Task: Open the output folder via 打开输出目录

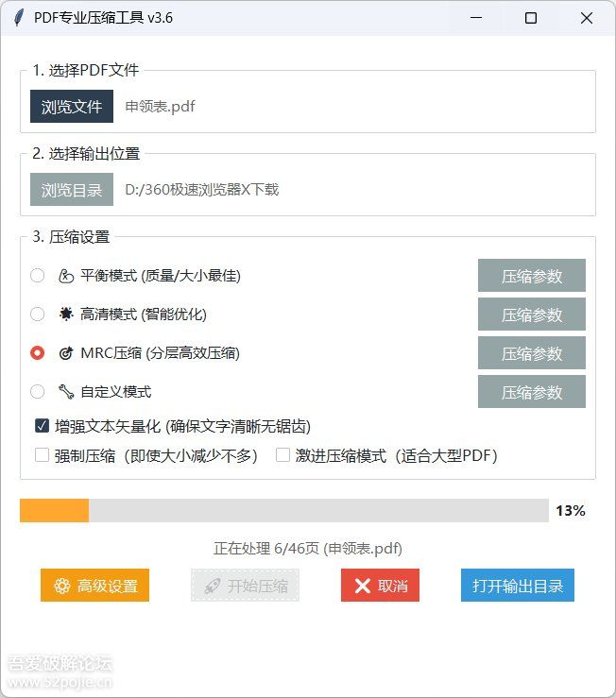Action: pyautogui.click(x=517, y=586)
